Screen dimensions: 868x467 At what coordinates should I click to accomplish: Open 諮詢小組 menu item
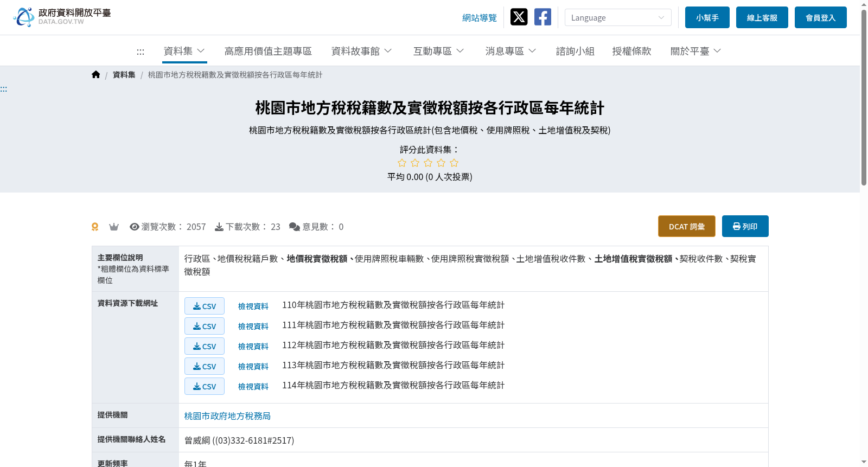tap(575, 51)
